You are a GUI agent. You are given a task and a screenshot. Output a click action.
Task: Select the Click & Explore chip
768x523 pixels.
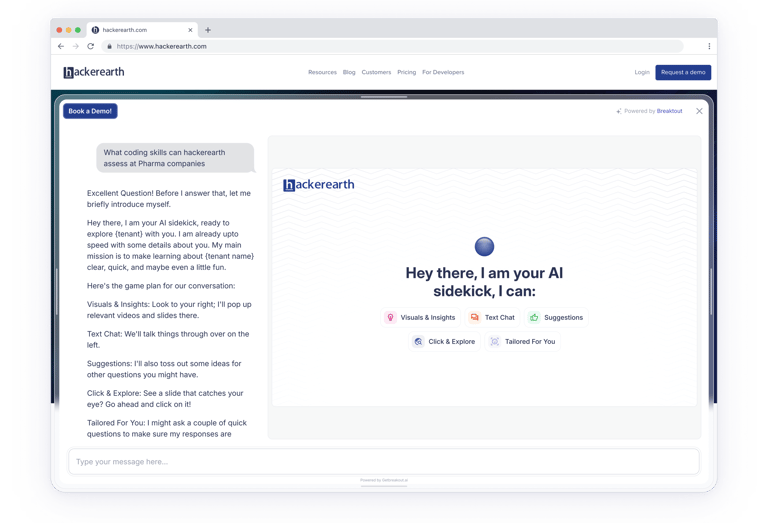click(444, 341)
